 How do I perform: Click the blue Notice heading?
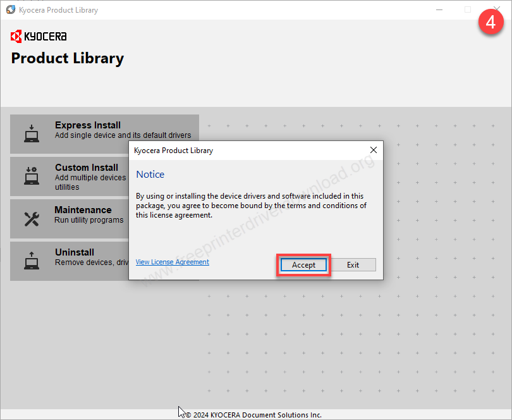pos(150,175)
